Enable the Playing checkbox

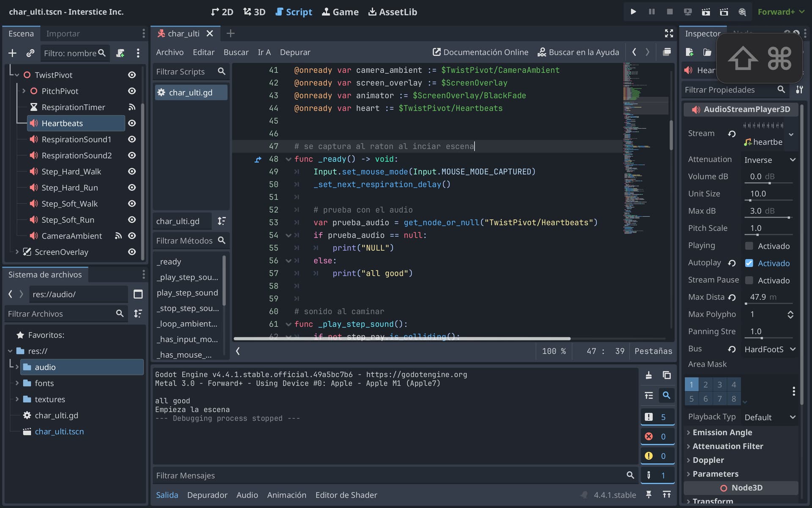(749, 246)
